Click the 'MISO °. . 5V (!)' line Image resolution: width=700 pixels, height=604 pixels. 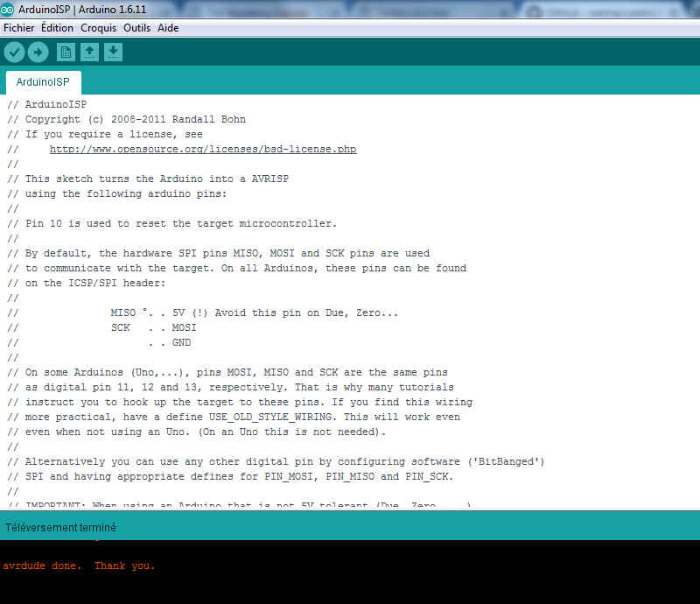[x=202, y=313]
